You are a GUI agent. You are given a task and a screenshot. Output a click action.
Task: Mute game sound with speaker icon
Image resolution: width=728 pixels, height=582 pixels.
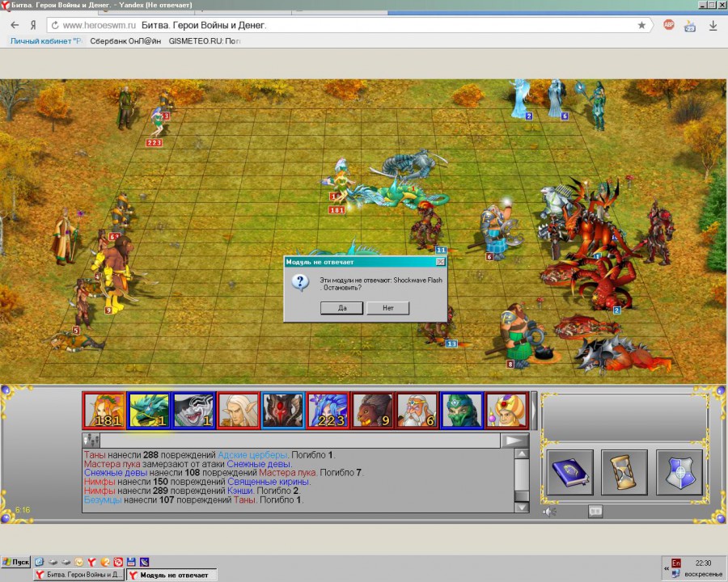pos(550,512)
